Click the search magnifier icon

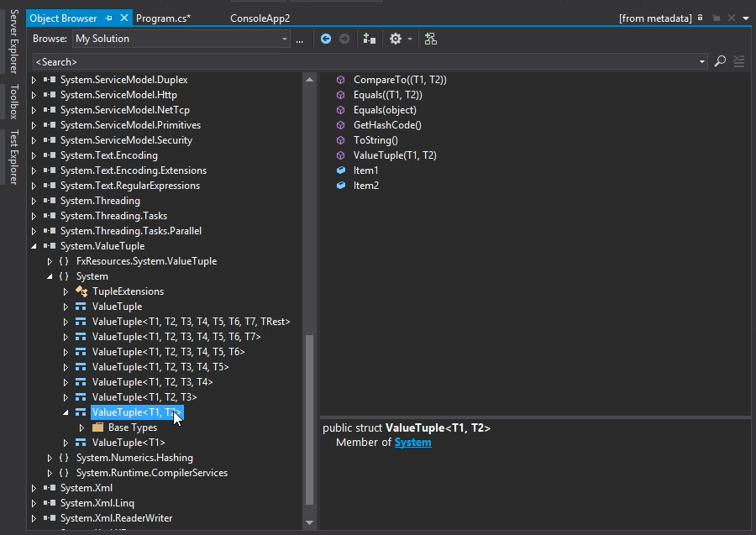[x=720, y=61]
